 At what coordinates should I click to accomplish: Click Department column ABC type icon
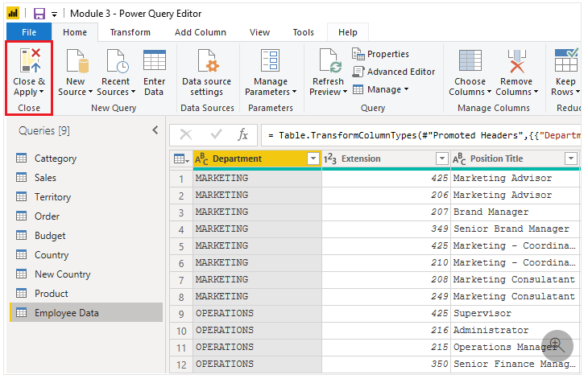click(x=201, y=159)
